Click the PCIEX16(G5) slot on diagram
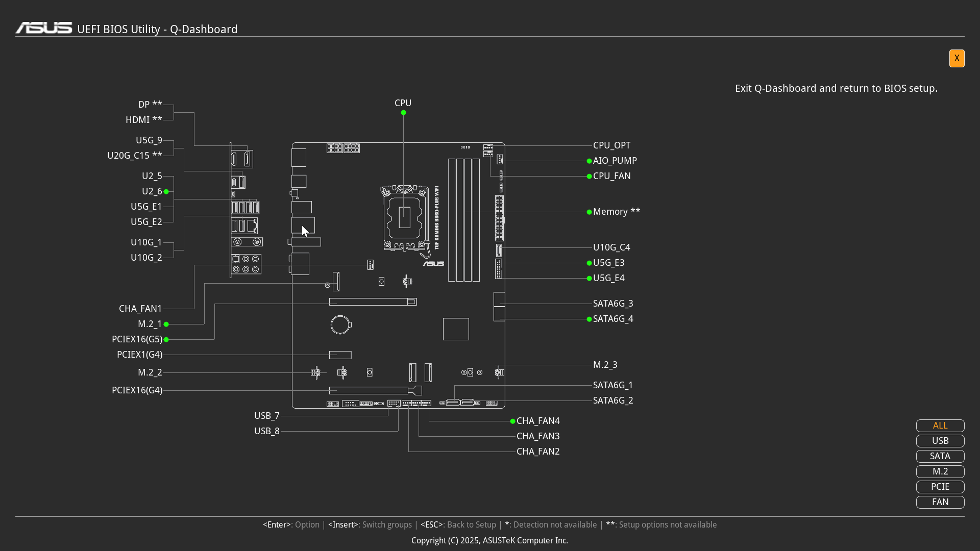This screenshot has width=980, height=551. point(373,302)
